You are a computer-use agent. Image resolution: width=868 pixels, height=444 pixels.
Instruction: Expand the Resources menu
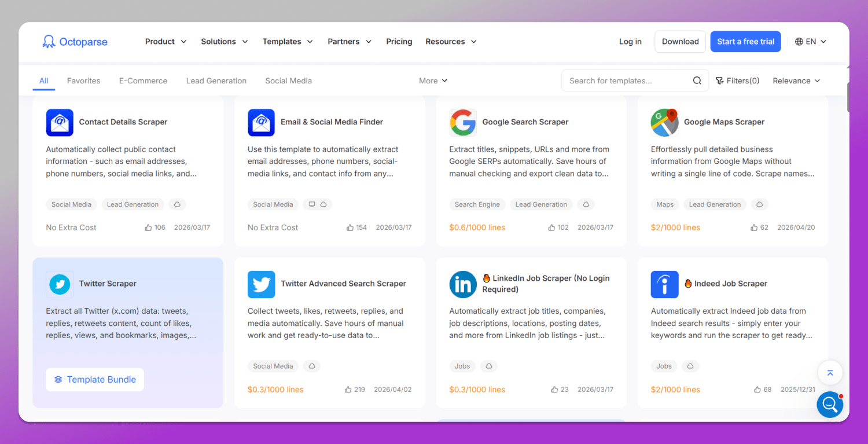[451, 42]
